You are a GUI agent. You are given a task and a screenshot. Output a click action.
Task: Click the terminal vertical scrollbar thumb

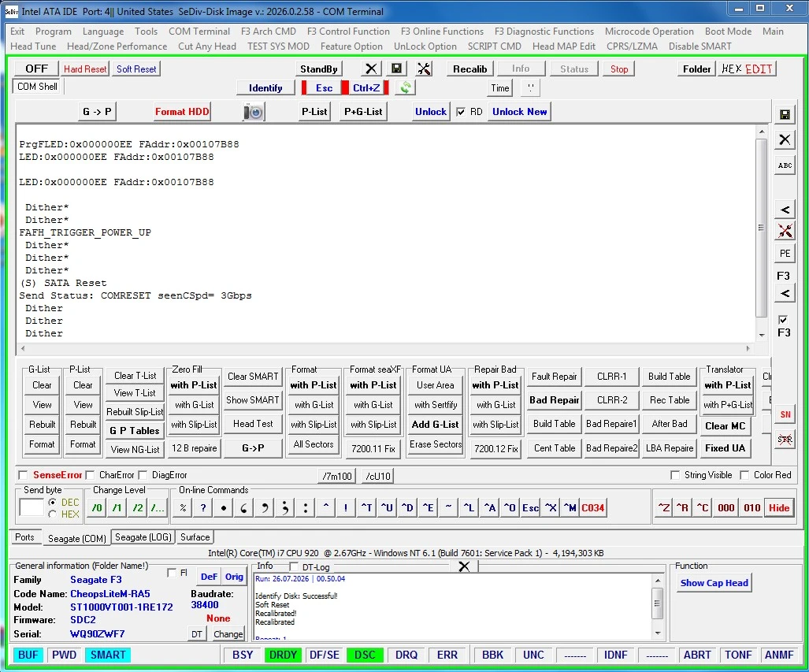[762, 228]
